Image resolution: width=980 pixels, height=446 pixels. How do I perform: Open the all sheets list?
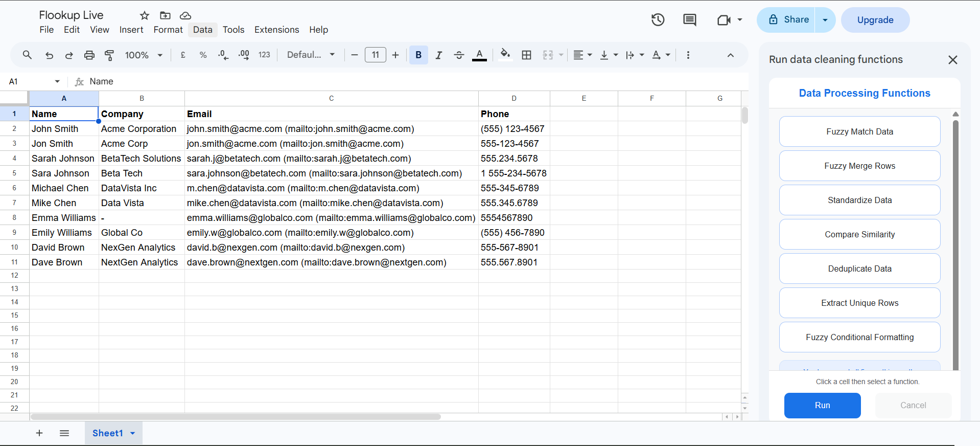click(x=64, y=433)
